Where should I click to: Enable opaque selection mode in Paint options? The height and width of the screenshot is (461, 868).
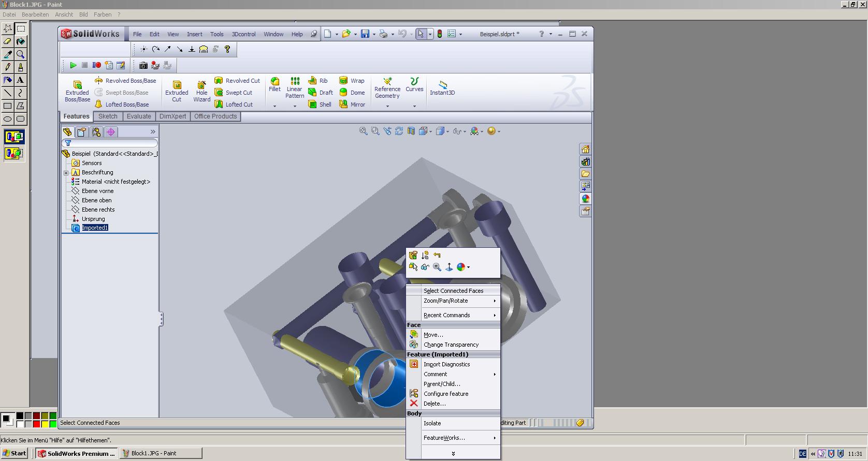click(14, 137)
